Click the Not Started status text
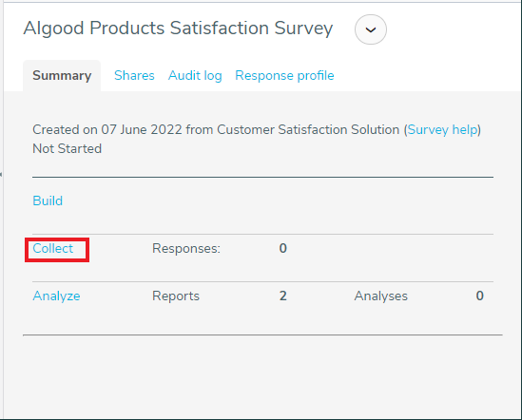Viewport: 522px width, 420px height. pyautogui.click(x=67, y=149)
